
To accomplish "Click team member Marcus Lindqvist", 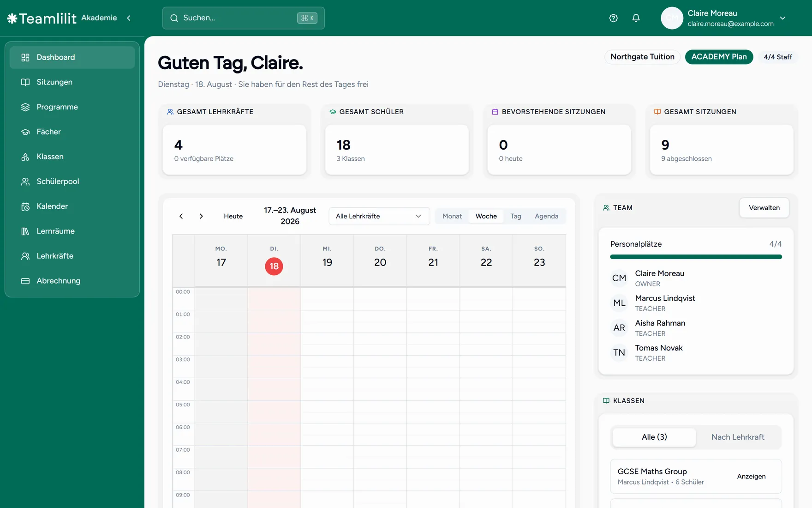I will pos(696,303).
